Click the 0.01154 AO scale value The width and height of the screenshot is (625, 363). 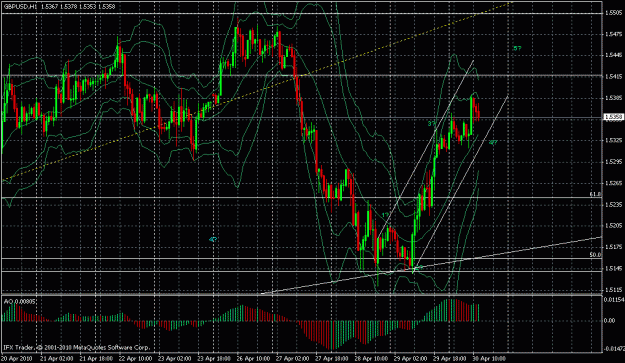pos(614,299)
